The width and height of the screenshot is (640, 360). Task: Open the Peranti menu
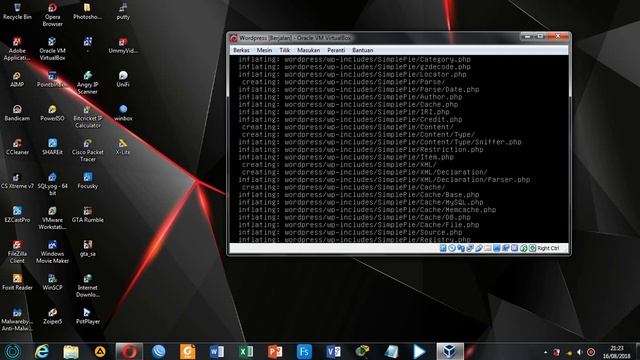tap(336, 50)
